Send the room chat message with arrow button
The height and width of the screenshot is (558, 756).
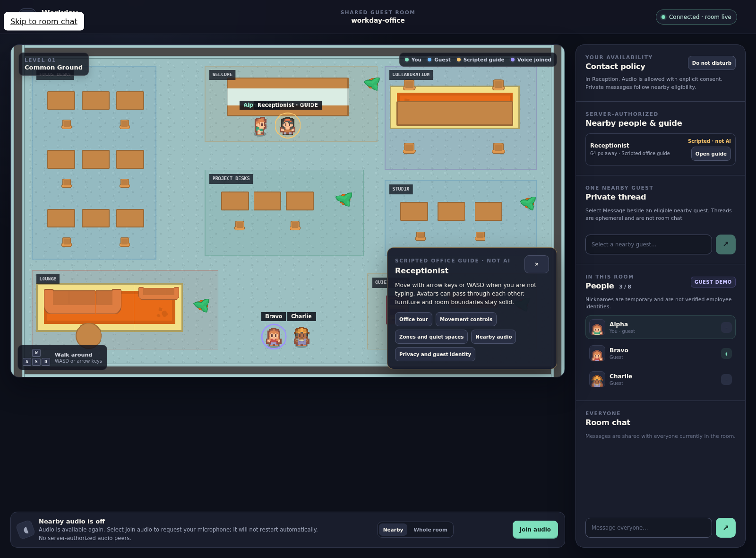(726, 528)
